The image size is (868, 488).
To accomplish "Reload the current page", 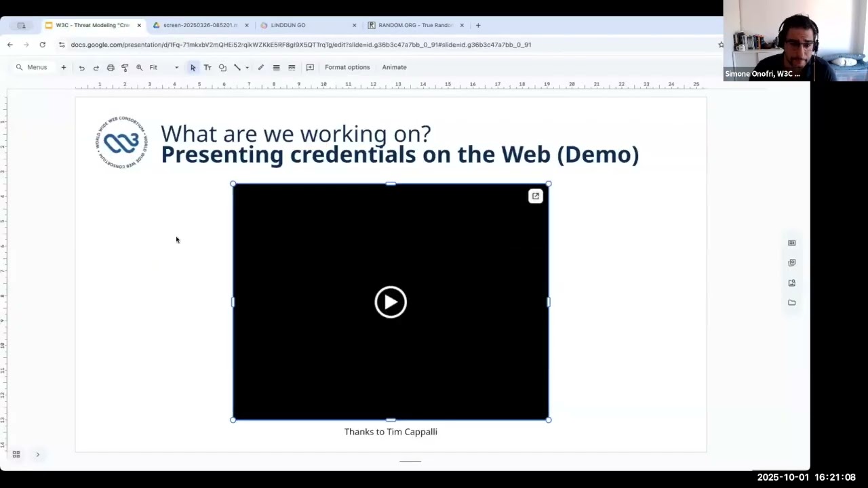I will click(42, 45).
